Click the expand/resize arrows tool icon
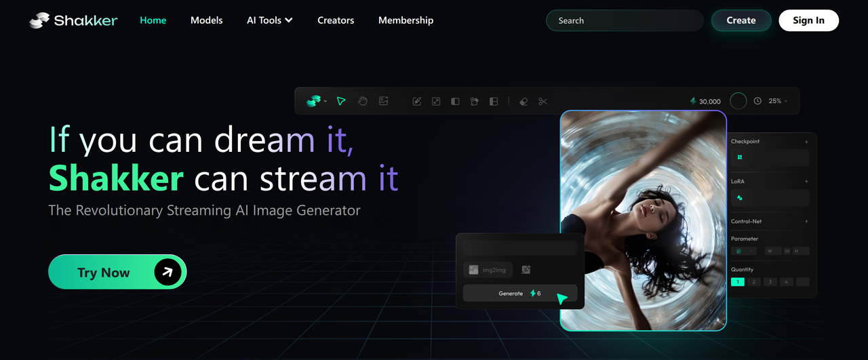Image resolution: width=868 pixels, height=360 pixels. tap(436, 101)
